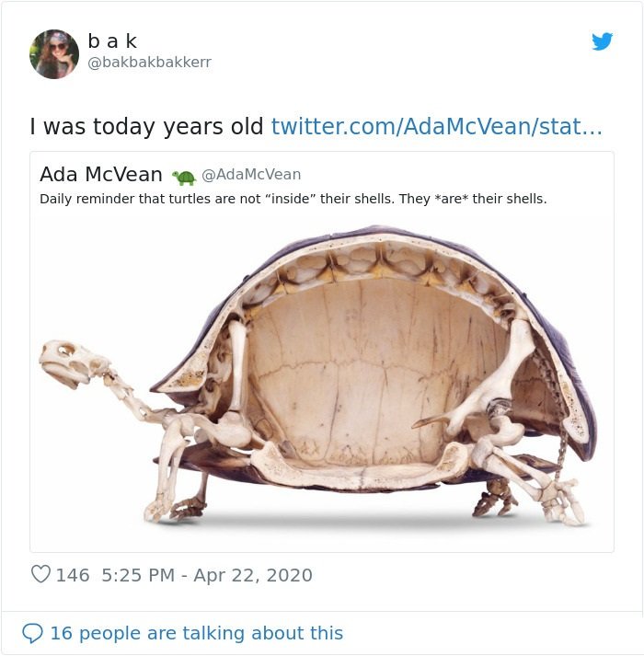The height and width of the screenshot is (656, 644).
Task: Click the speech bubble reply icon
Action: click(32, 633)
